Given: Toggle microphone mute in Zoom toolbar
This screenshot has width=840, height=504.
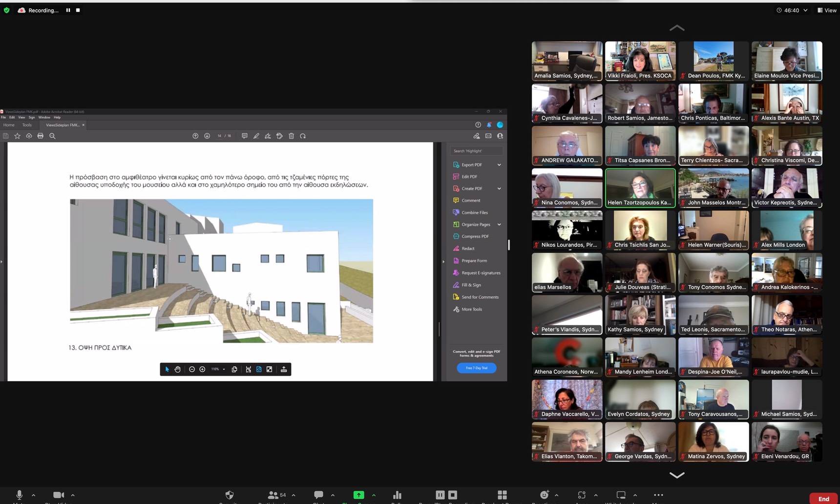Looking at the screenshot, I should click(19, 495).
